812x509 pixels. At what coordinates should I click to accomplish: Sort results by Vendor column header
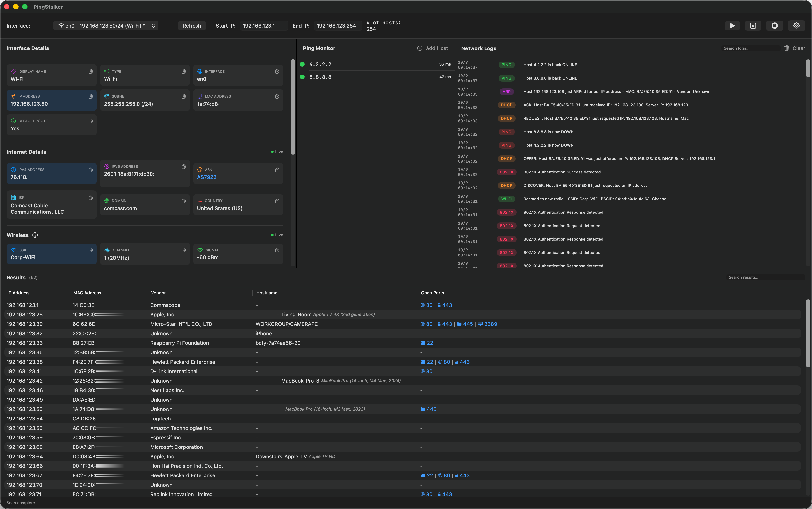pyautogui.click(x=158, y=293)
